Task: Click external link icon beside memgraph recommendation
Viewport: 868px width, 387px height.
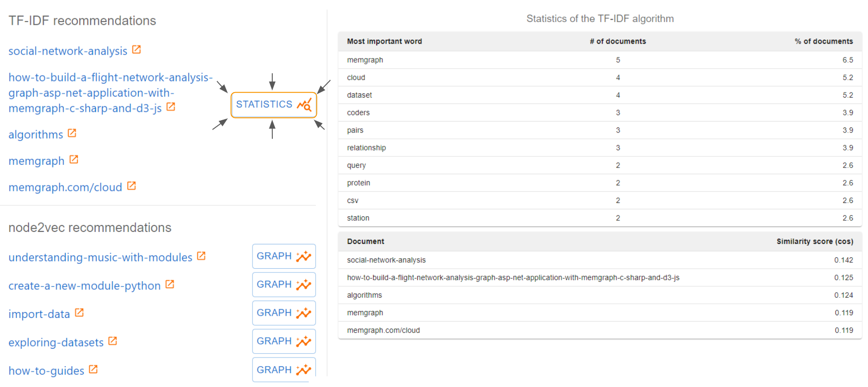Action: [x=74, y=160]
